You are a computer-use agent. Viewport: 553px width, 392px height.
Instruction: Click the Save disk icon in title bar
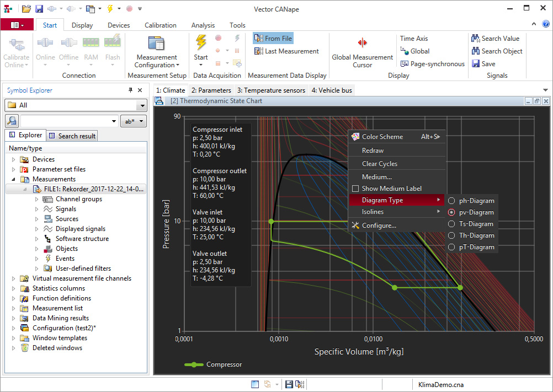[39, 9]
